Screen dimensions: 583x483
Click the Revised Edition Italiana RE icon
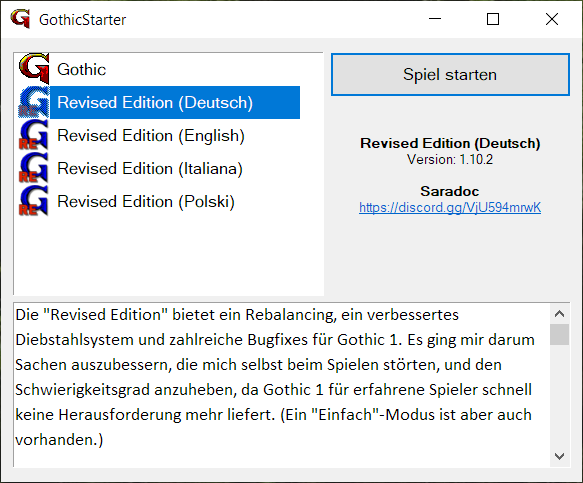click(x=34, y=168)
